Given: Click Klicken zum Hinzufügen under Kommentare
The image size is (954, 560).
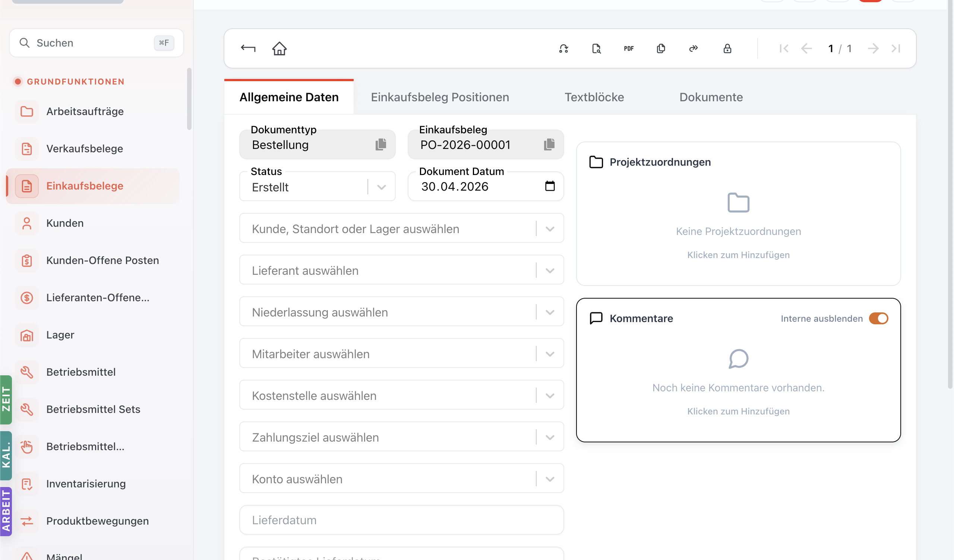Looking at the screenshot, I should point(738,411).
